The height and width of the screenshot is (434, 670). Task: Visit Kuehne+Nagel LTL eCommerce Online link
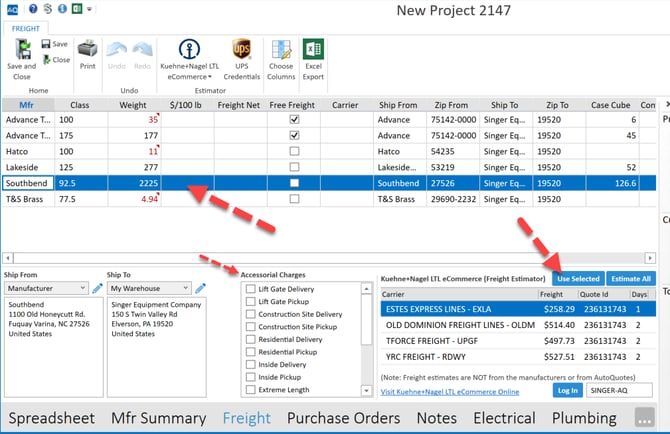point(450,392)
